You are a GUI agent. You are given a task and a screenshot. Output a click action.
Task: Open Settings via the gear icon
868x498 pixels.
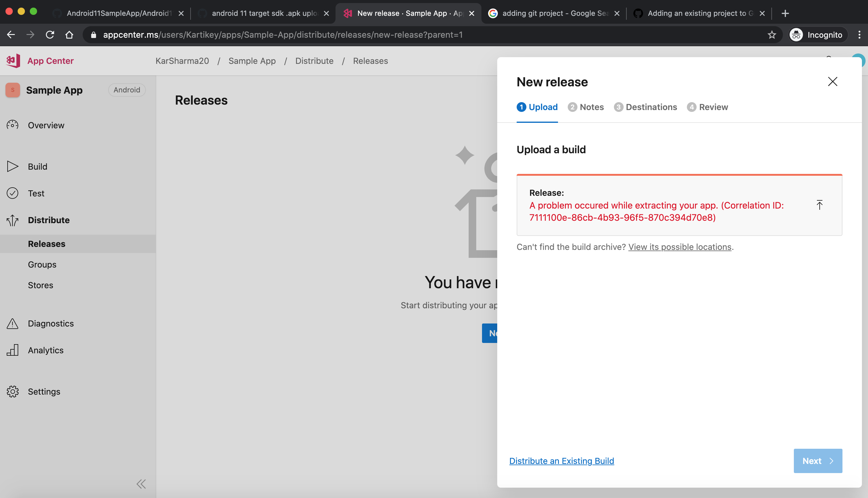(12, 391)
